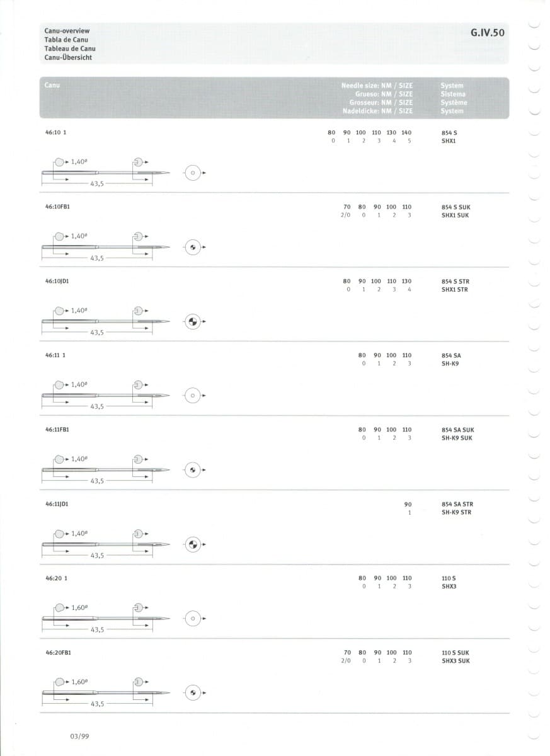
Task: Click the needle drawing under 46:10 1
Action: click(x=106, y=173)
